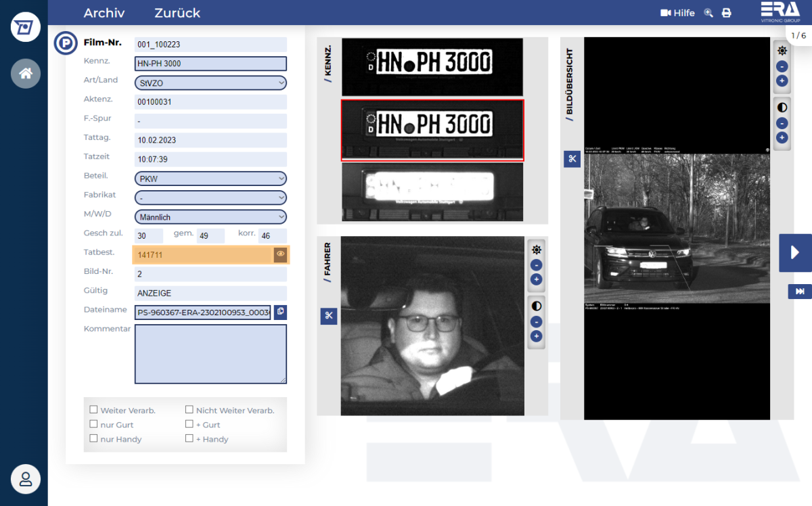Select the brightness icon above the overview image
Screen dimensions: 812x506
pos(782,50)
